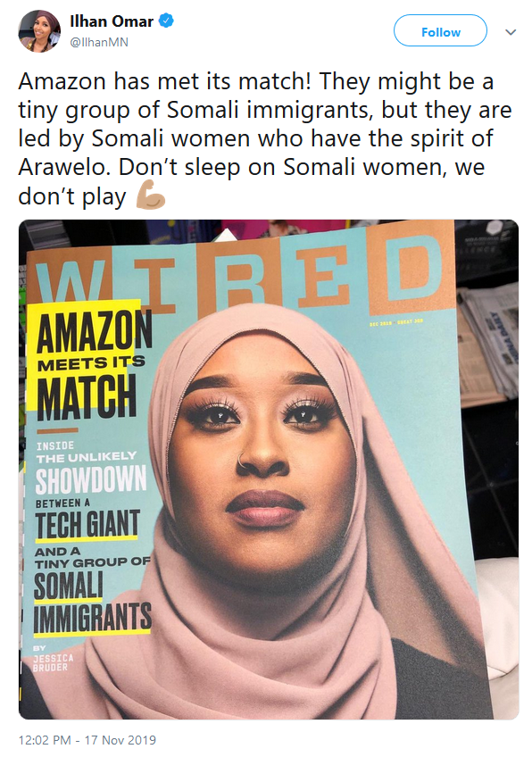Click the small issue date label on cover
Screen dimensions: 532x757
pos(395,322)
